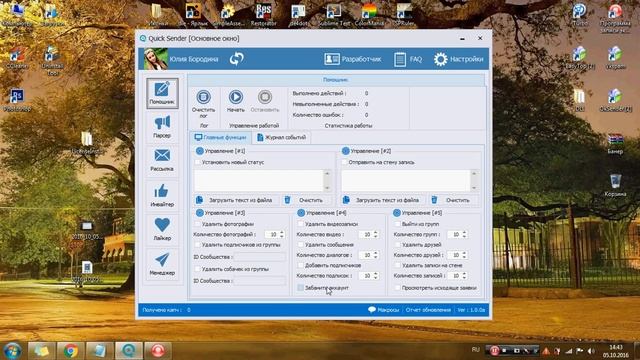Tick the Удалить друзей checkbox
This screenshot has height=360, width=640.
(x=398, y=244)
